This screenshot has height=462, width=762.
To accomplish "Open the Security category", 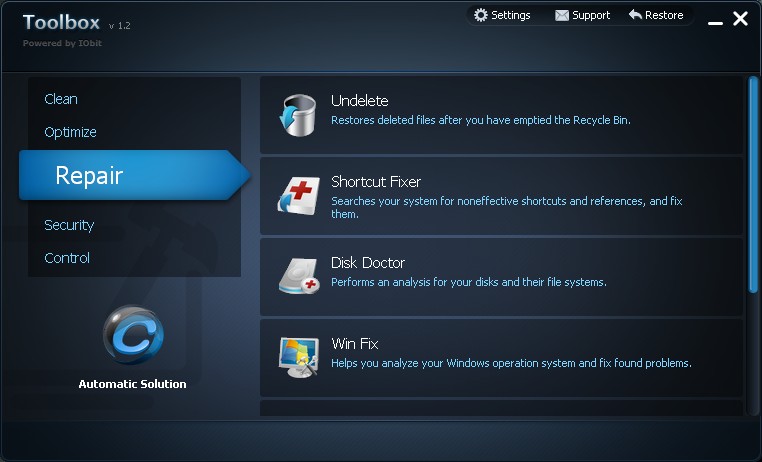I will 69,225.
